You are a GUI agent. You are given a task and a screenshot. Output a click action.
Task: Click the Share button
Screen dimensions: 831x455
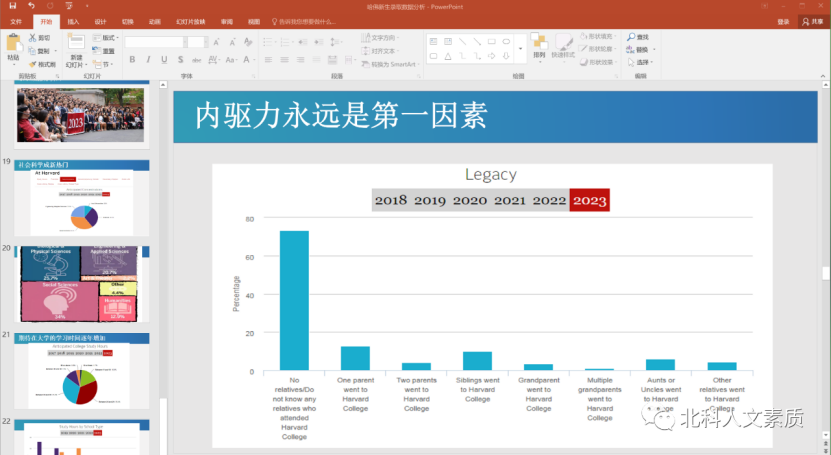click(812, 21)
